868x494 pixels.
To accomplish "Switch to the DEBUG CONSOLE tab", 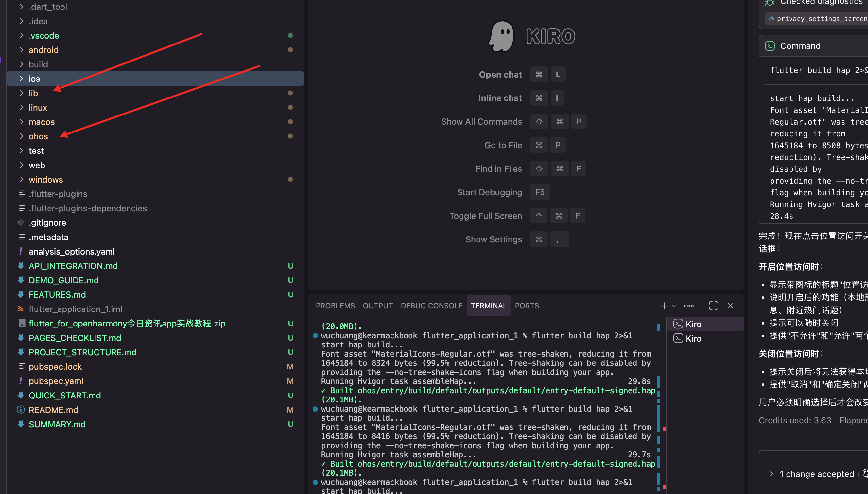I will [431, 306].
